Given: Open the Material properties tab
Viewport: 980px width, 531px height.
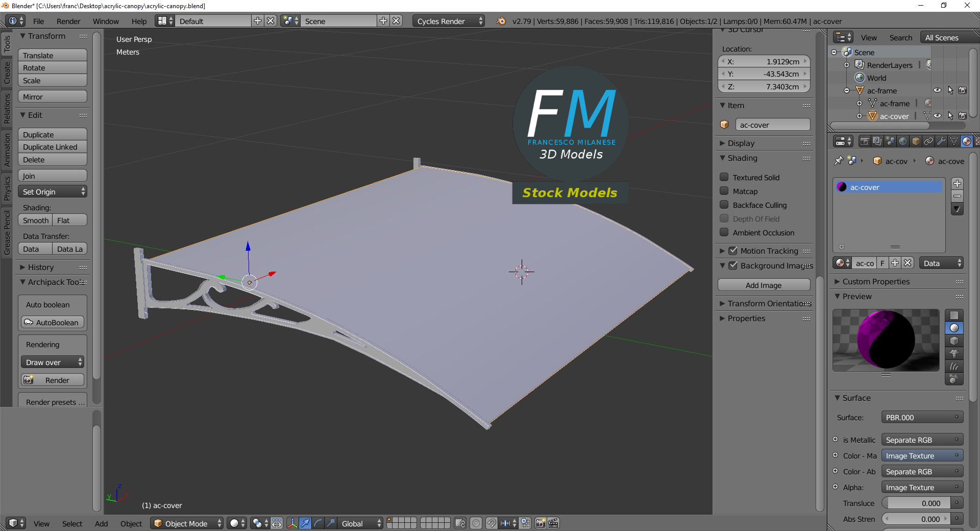Looking at the screenshot, I should point(967,141).
